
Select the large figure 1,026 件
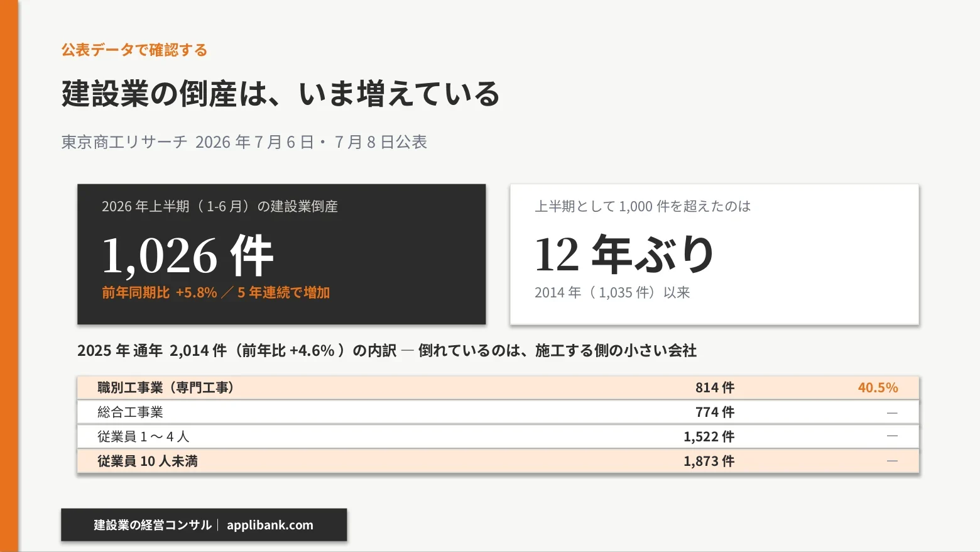[x=188, y=255]
